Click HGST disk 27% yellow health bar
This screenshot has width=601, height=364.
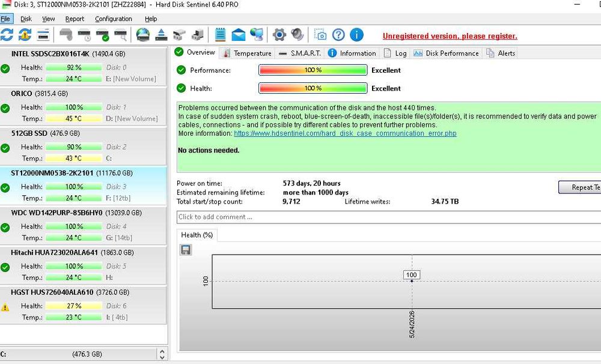click(73, 306)
